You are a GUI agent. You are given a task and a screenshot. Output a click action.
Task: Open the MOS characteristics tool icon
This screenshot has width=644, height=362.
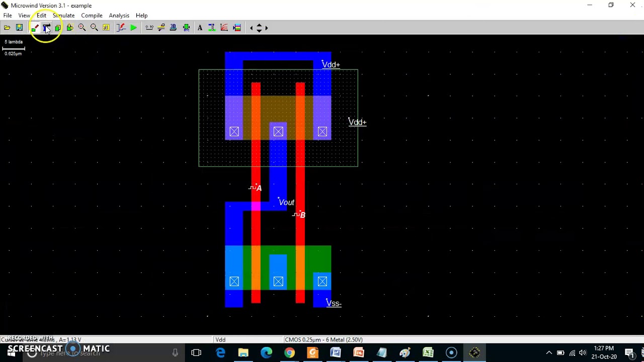click(x=121, y=28)
